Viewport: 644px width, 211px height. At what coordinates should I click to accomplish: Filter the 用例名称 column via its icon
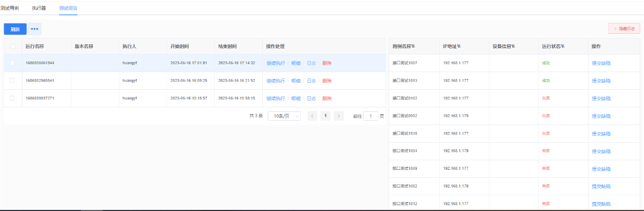[413, 46]
